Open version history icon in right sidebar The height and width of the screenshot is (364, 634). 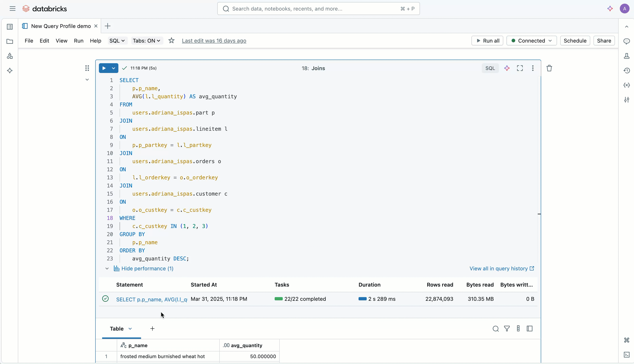[627, 71]
